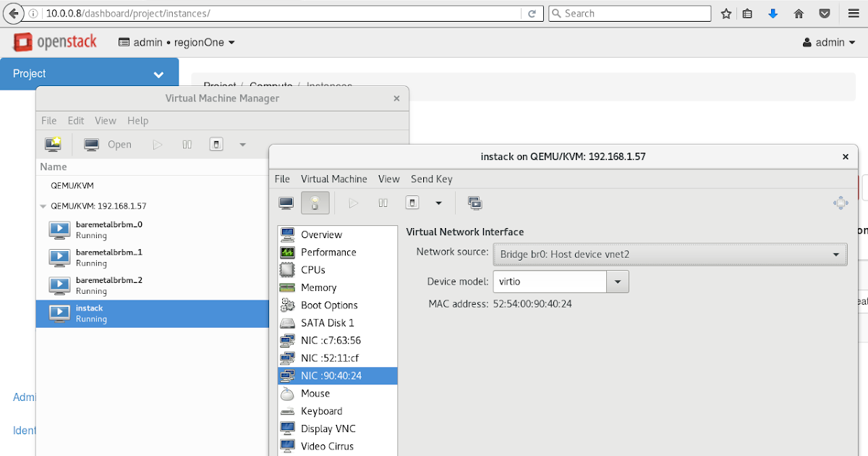Create a new virtual machine icon
The image size is (868, 456).
pos(53,144)
